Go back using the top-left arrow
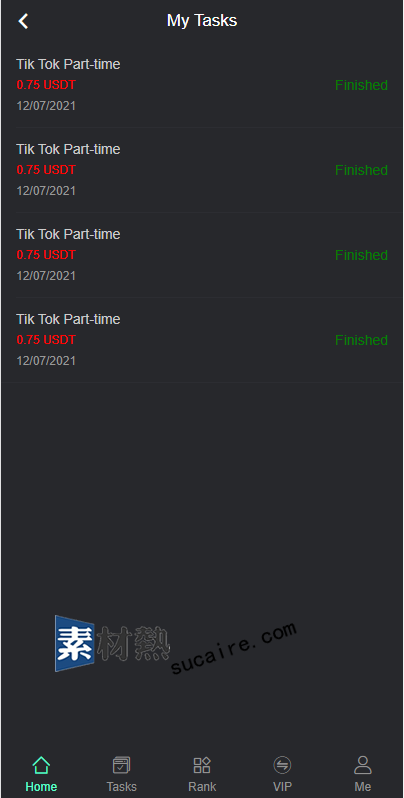Screen dimensions: 404x798 pyautogui.click(x=23, y=21)
